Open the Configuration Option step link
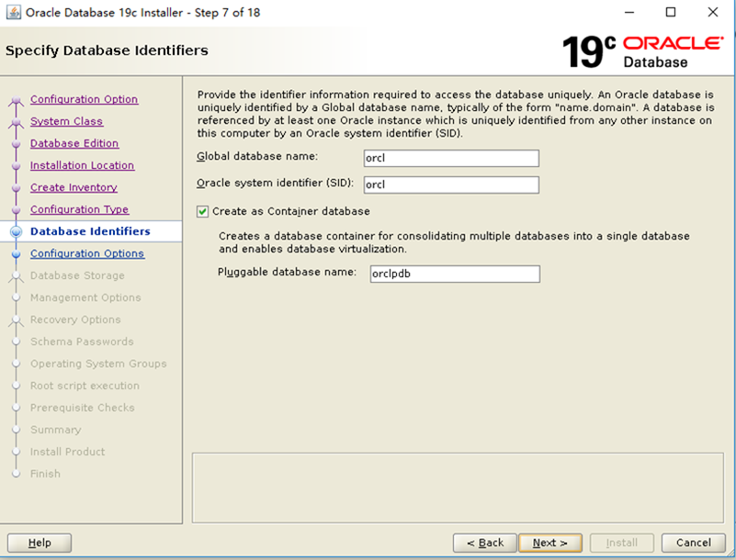736x560 pixels. click(x=84, y=99)
